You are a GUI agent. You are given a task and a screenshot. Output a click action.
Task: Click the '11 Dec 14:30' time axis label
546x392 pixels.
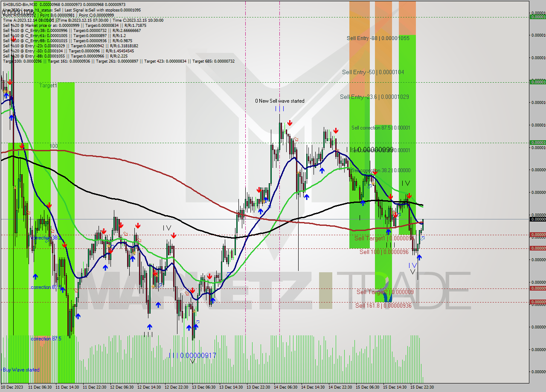coord(67,387)
